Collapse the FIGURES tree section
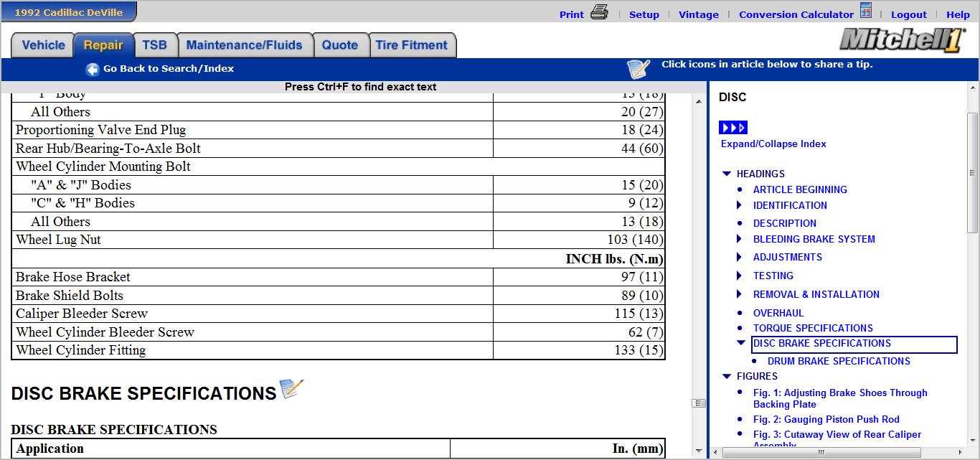The width and height of the screenshot is (980, 460). (x=727, y=376)
